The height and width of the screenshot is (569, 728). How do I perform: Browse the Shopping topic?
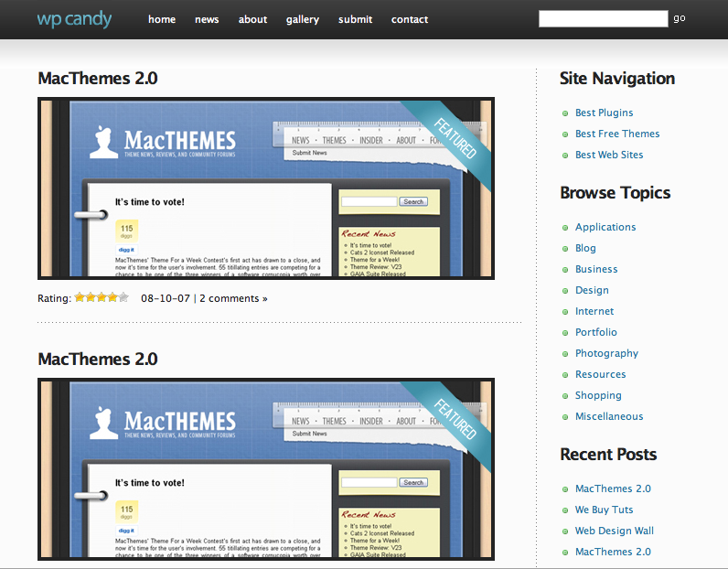click(598, 395)
